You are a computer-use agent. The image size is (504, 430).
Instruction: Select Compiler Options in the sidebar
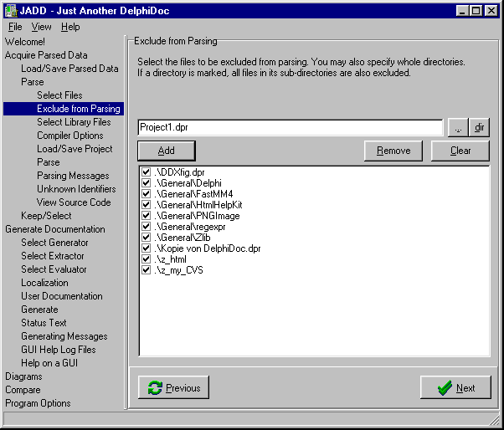(70, 136)
